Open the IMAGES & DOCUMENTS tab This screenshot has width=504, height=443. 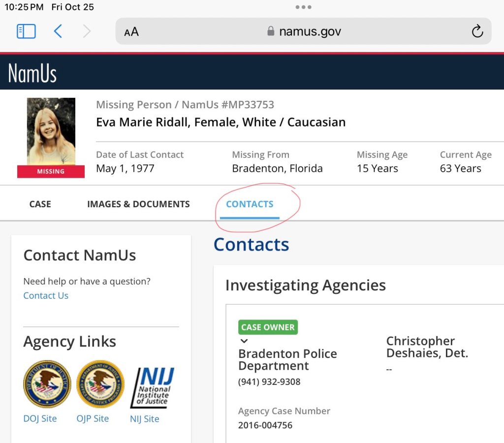pyautogui.click(x=138, y=204)
